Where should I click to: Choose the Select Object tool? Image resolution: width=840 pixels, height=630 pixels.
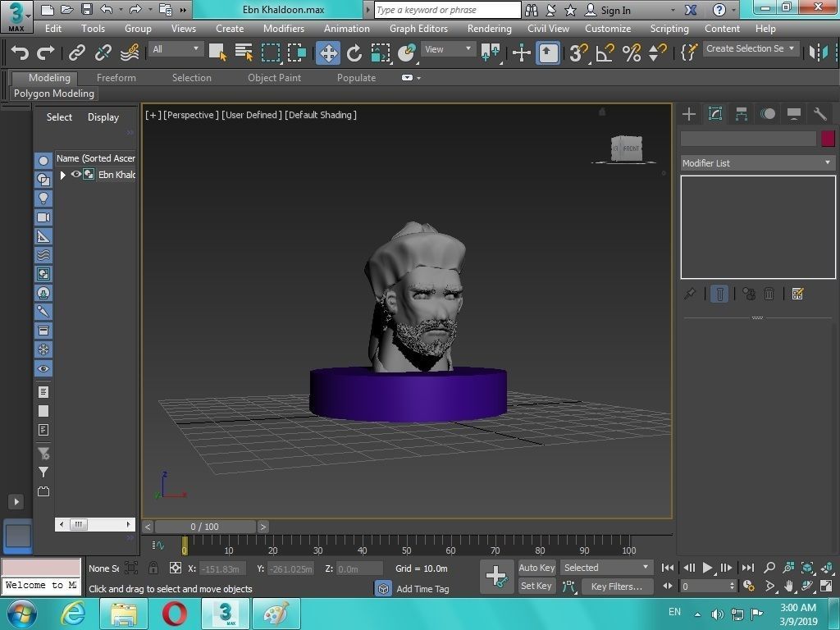(217, 52)
